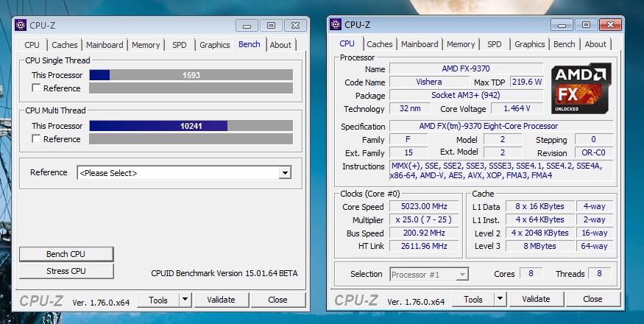Click the CPU-Z icon in left window title bar
Viewport: 644px width, 324px height.
[21, 25]
